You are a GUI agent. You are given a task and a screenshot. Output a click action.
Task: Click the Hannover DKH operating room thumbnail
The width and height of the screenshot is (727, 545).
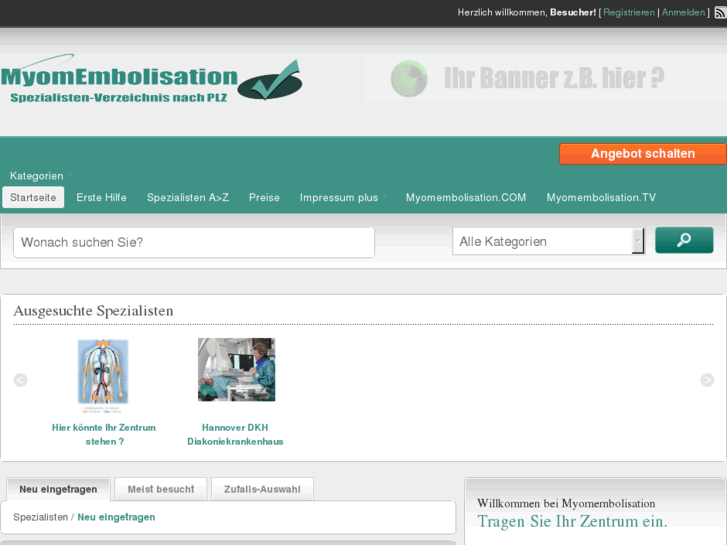(x=236, y=370)
